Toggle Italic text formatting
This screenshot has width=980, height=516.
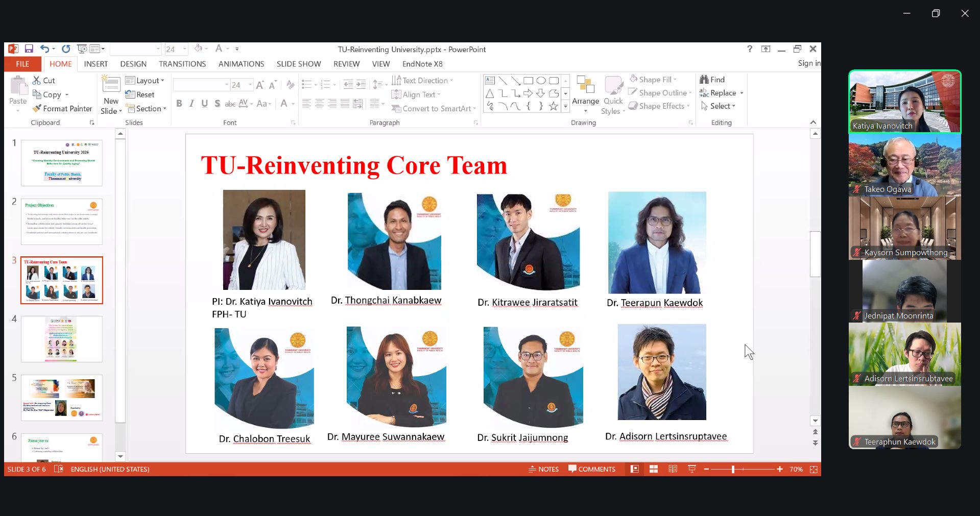192,104
